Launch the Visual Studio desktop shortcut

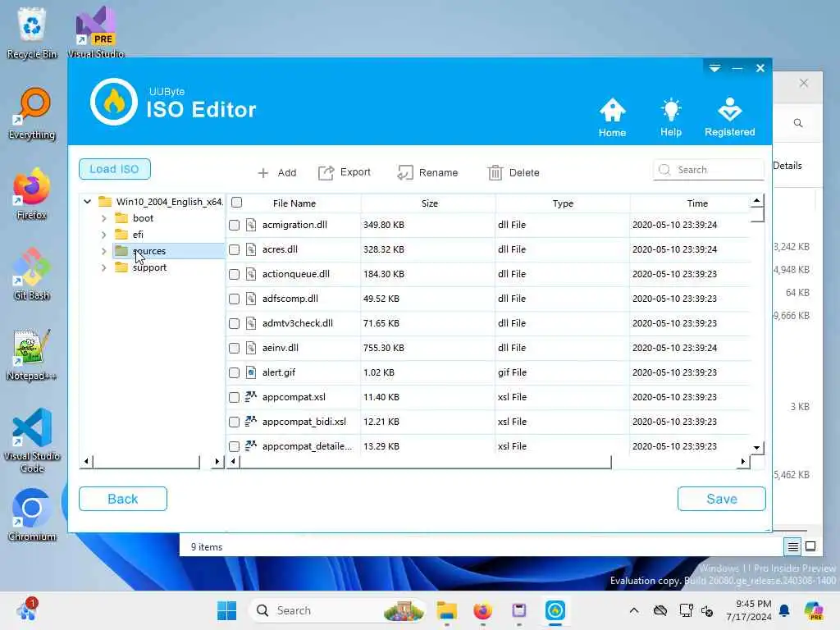pos(96,33)
